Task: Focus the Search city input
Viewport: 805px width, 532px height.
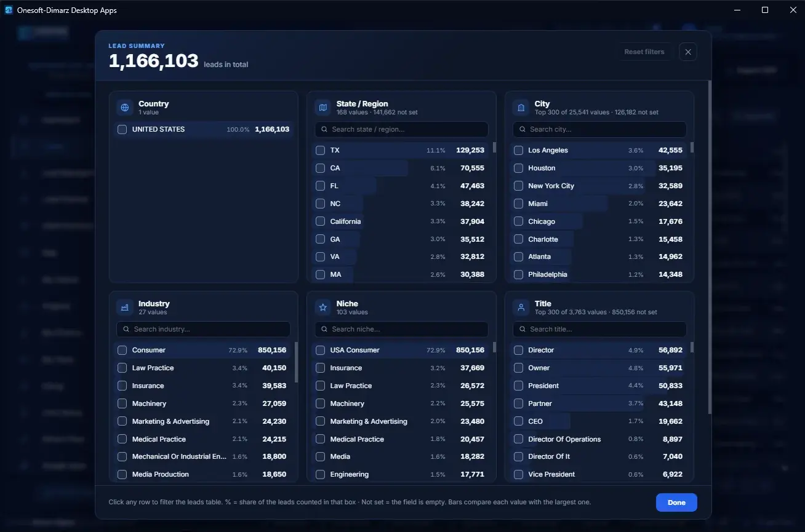Action: tap(599, 129)
